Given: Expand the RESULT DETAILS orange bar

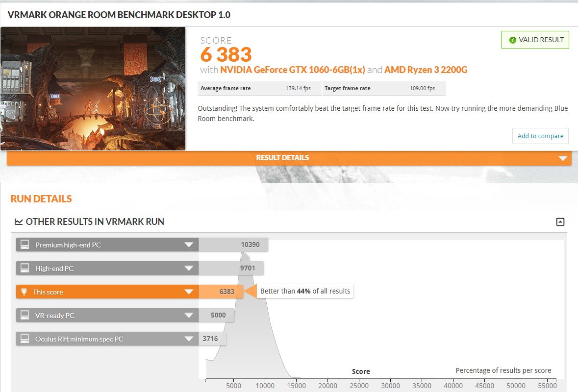Looking at the screenshot, I should click(x=289, y=158).
